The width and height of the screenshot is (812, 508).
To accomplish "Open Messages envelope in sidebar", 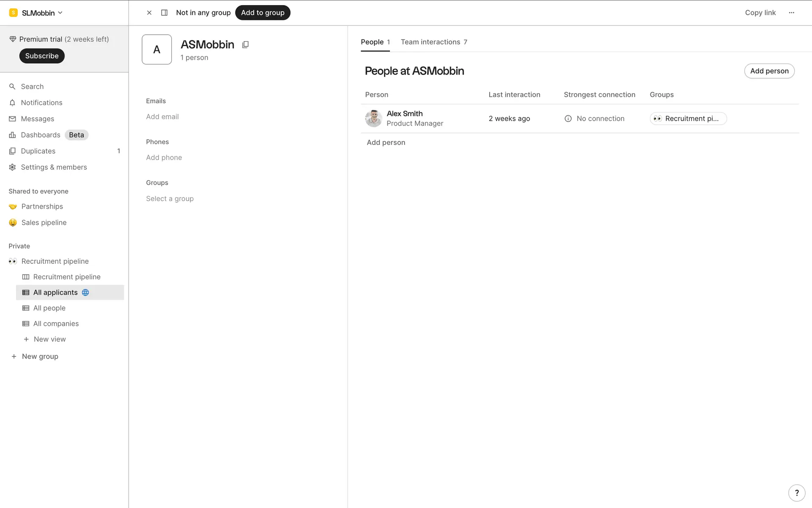I will (12, 119).
